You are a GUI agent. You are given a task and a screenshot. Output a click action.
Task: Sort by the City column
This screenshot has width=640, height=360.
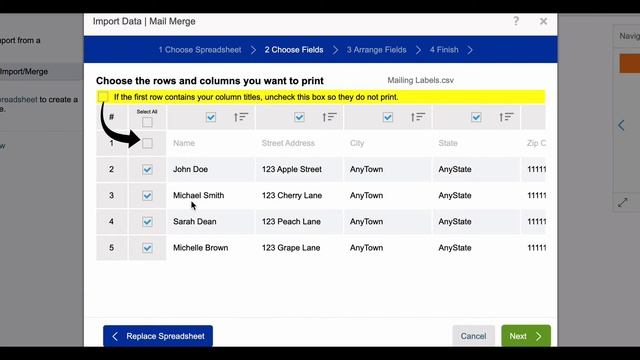point(418,118)
